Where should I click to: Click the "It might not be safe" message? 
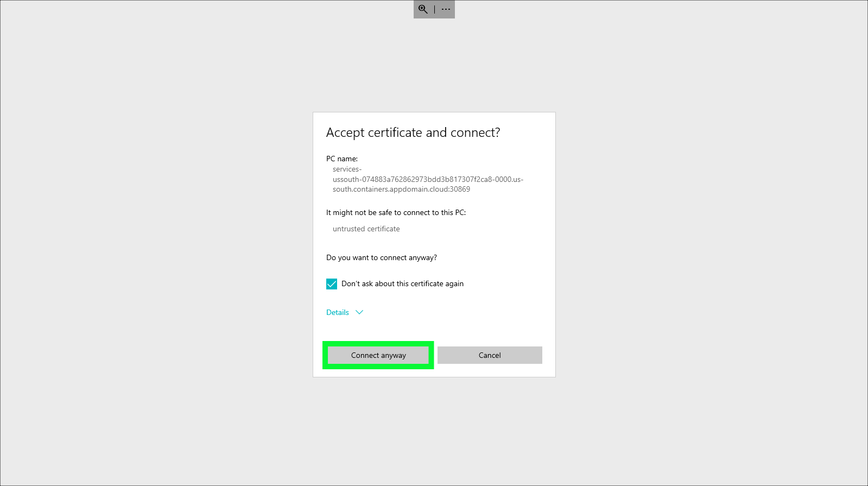click(396, 213)
